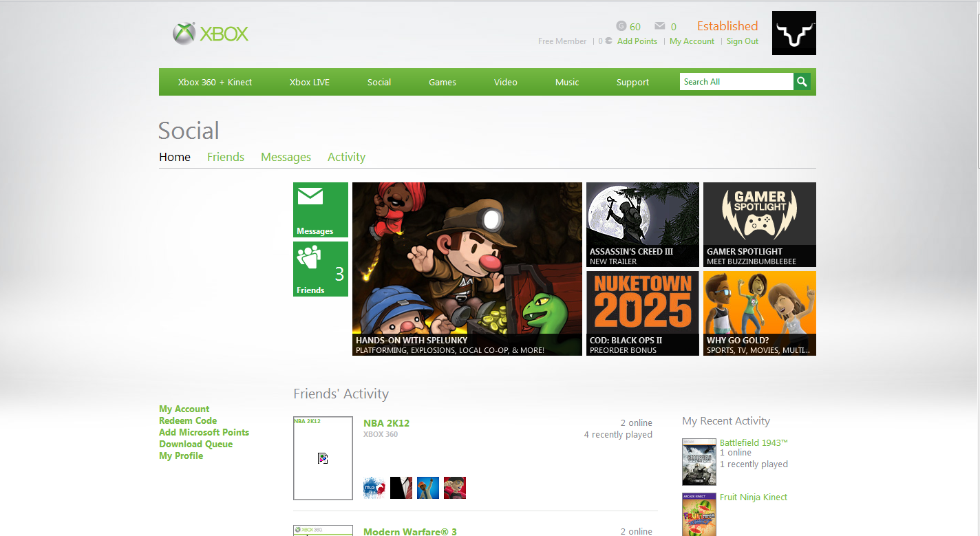Open My Account in left sidebar
The image size is (980, 536).
(184, 409)
